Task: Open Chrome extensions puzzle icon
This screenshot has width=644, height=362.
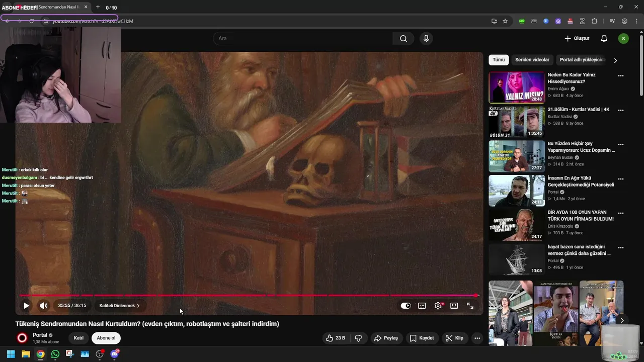Action: pos(594,21)
